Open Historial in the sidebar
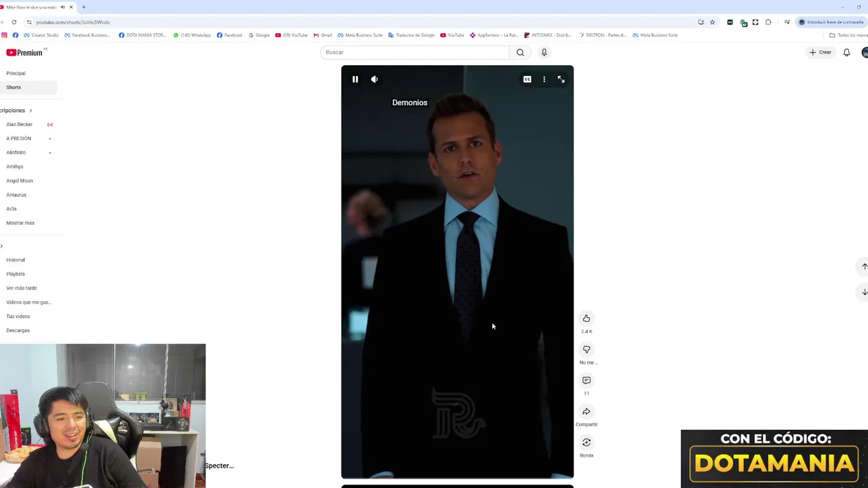 15,260
